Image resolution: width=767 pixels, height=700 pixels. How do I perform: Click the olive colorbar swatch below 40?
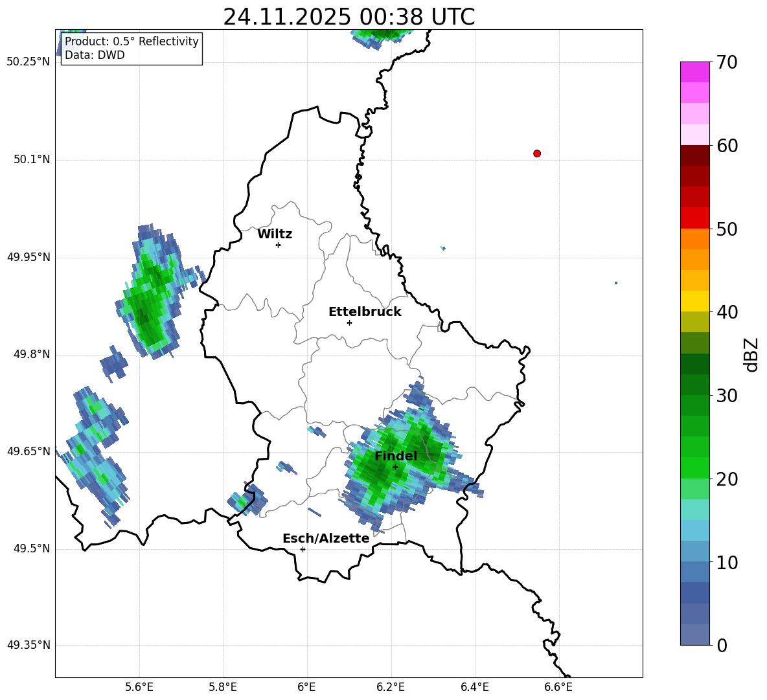[x=694, y=322]
